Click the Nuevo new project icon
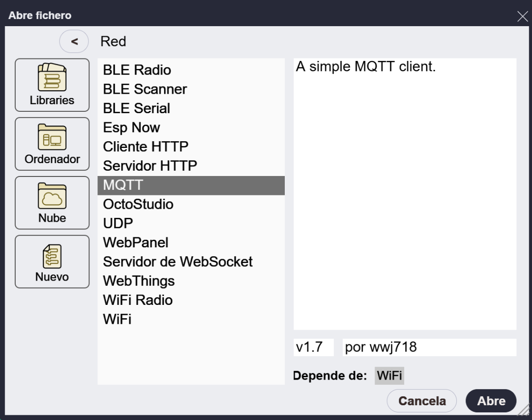 pos(52,262)
